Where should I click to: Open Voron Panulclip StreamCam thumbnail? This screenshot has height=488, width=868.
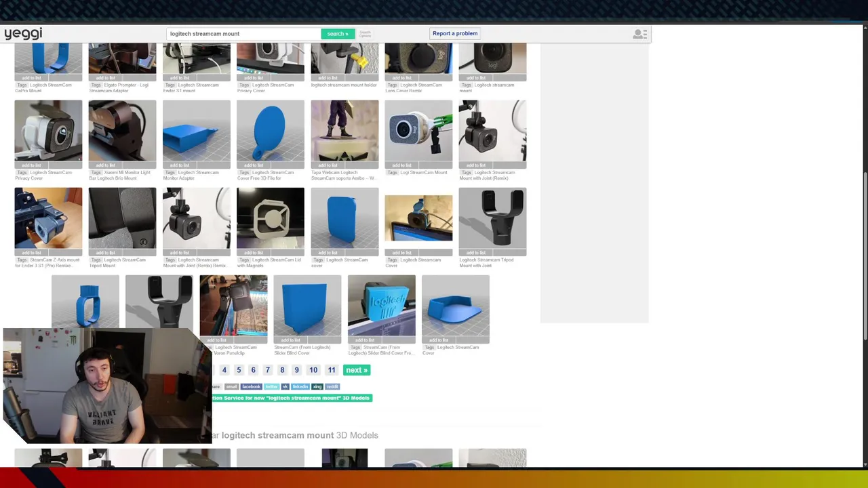[233, 306]
